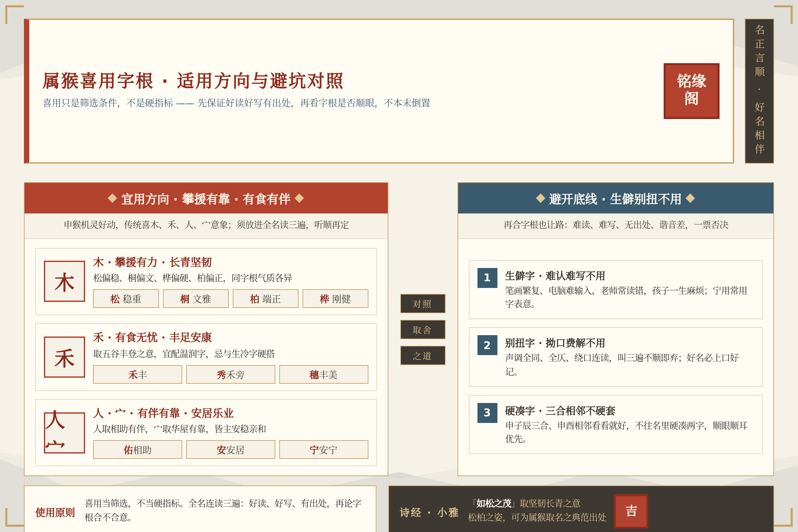Click the 使用原则 label
Viewport: 798px width, 532px height.
point(55,512)
